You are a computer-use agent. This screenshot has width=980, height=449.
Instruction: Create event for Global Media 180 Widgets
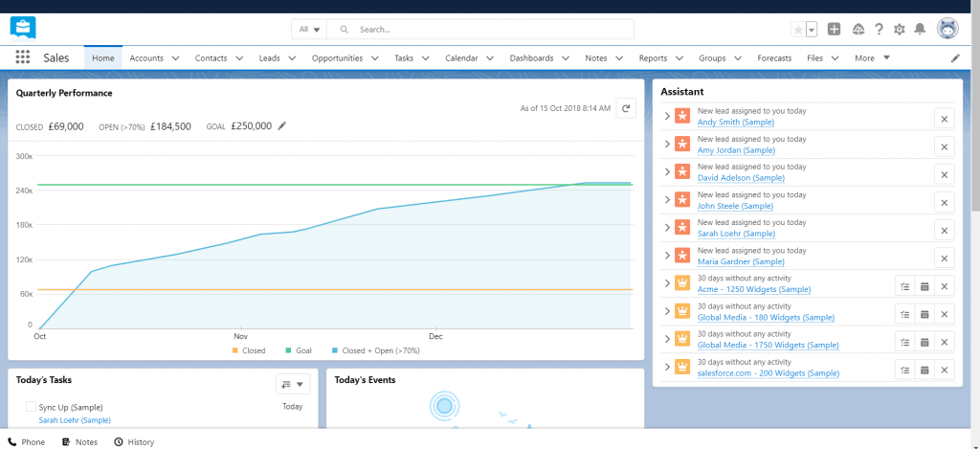pyautogui.click(x=925, y=314)
